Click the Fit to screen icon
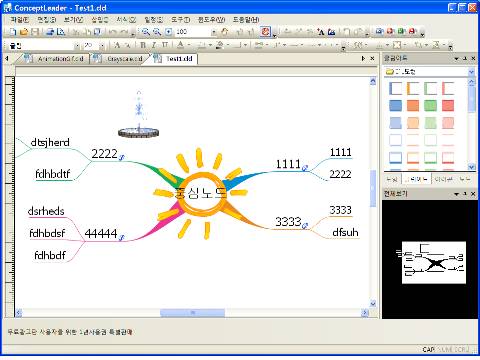Screen dimensions: 480x360 tap(168, 32)
